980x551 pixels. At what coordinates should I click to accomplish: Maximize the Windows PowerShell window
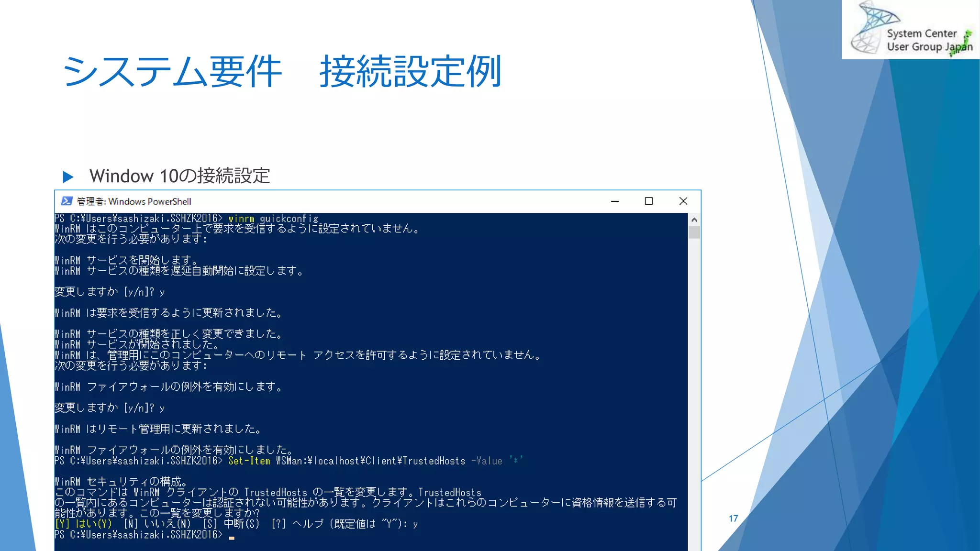click(x=649, y=201)
